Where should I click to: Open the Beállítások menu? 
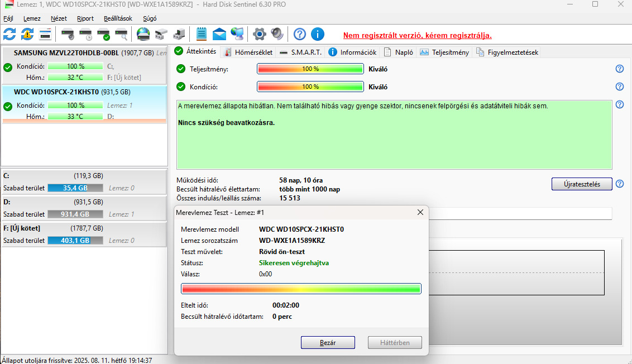coord(118,18)
